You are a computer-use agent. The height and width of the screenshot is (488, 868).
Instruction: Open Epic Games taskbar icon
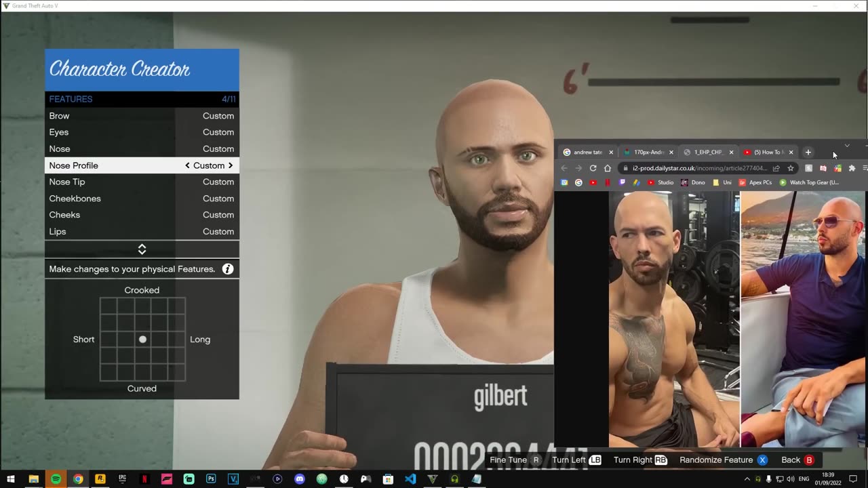[x=122, y=479]
